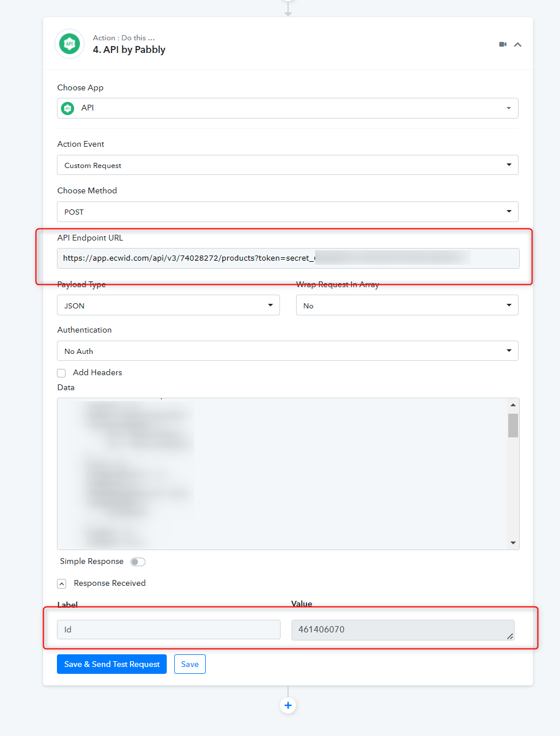This screenshot has width=560, height=736.
Task: Click the Data area scrollbar thumb
Action: click(x=513, y=425)
